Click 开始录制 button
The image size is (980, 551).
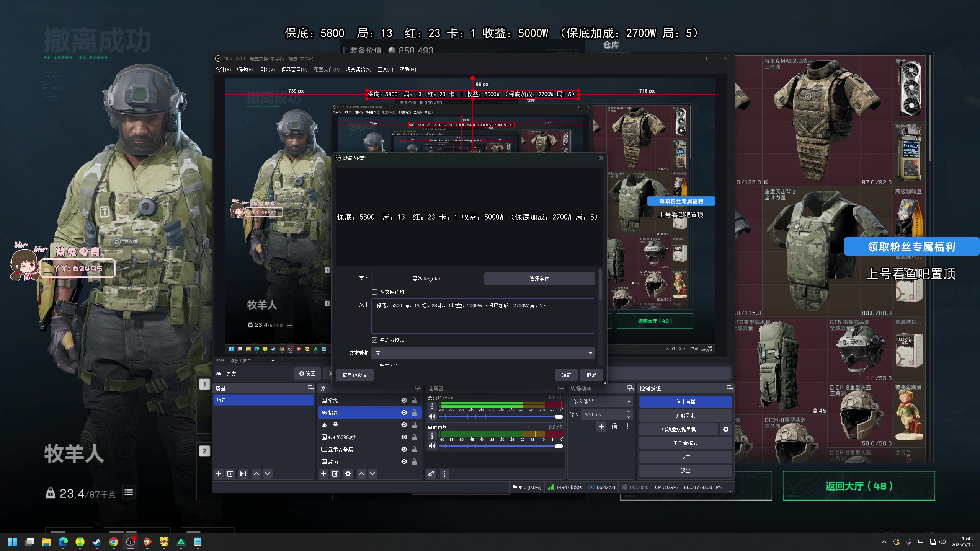point(685,416)
